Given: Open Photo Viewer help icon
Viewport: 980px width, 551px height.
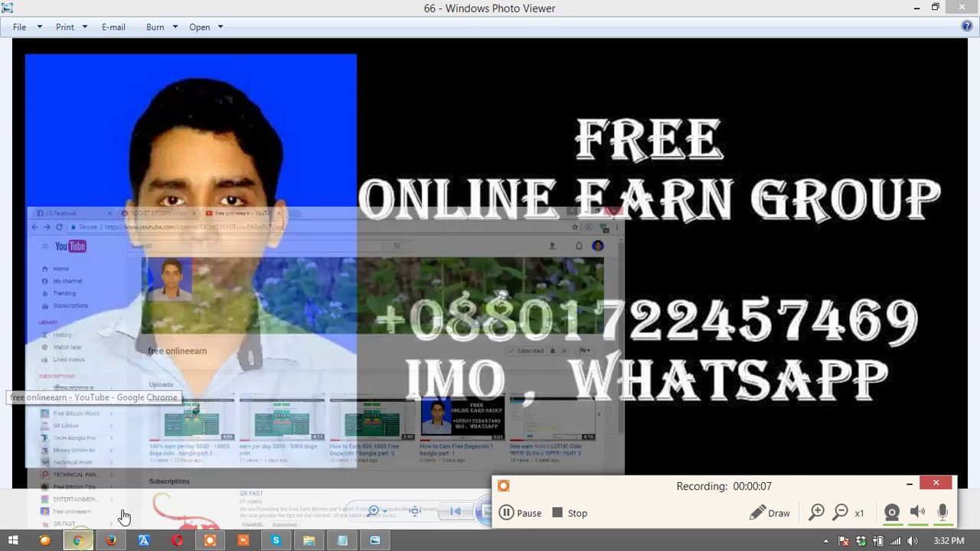Looking at the screenshot, I should [x=967, y=26].
